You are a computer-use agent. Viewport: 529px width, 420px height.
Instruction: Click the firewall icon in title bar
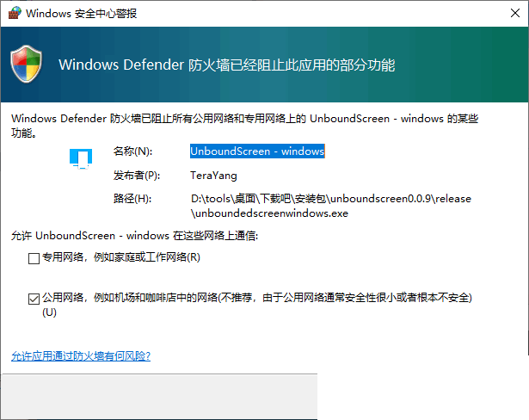coord(15,13)
